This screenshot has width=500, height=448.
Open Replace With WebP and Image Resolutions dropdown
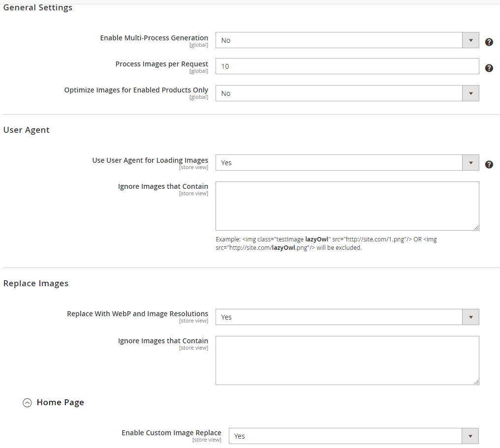coord(347,317)
